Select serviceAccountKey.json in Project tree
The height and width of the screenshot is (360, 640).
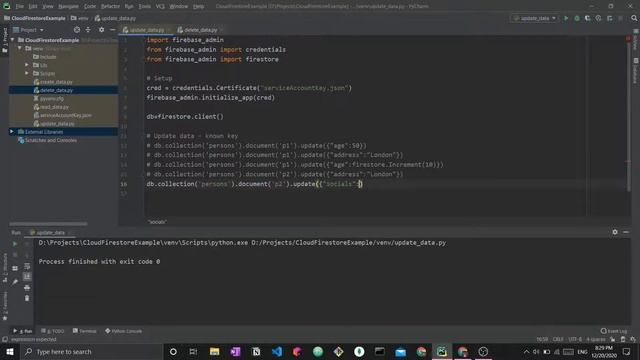coord(65,116)
